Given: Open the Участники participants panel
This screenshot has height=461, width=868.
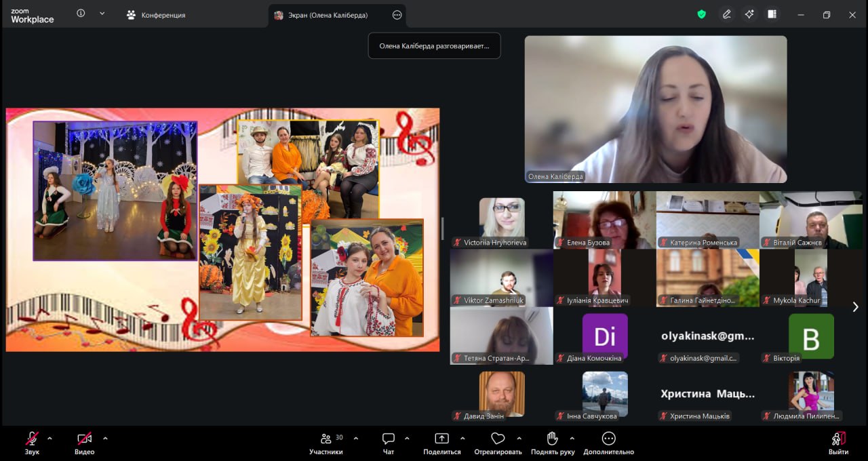Looking at the screenshot, I should pyautogui.click(x=326, y=443).
